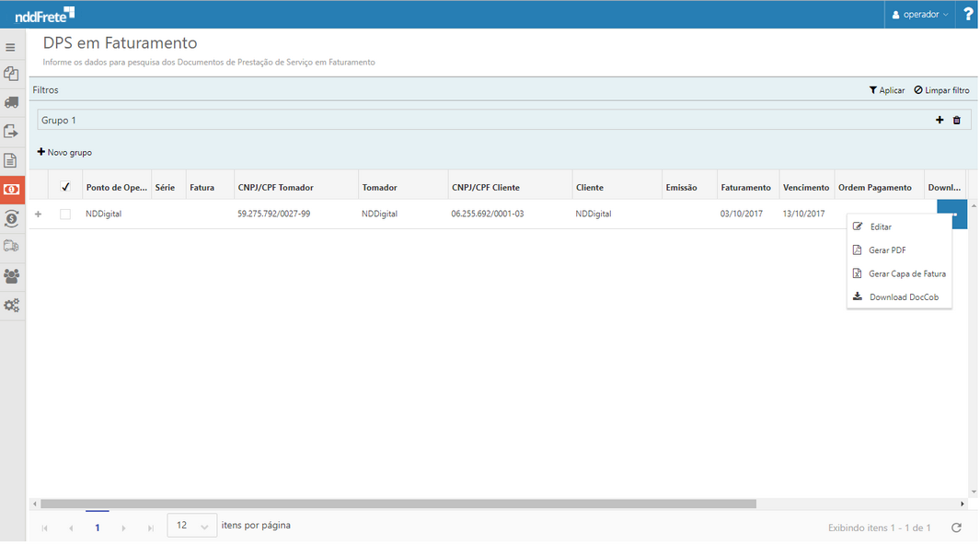Click Novo grupo to add a group

[x=64, y=152]
